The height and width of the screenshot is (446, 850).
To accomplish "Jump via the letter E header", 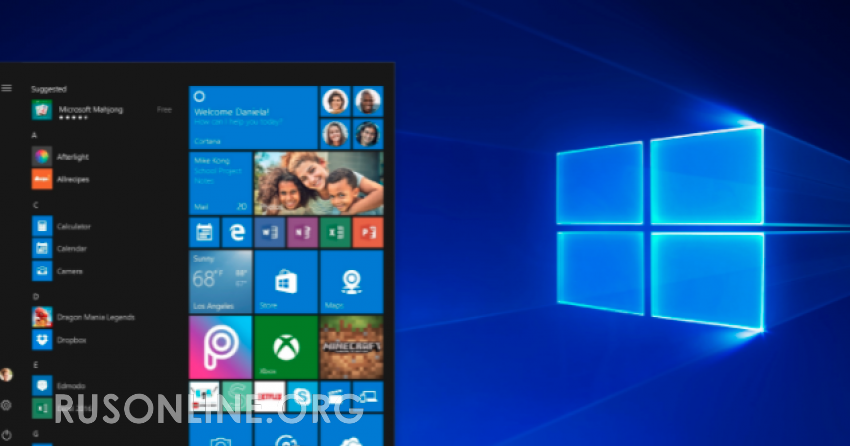I will pos(35,365).
